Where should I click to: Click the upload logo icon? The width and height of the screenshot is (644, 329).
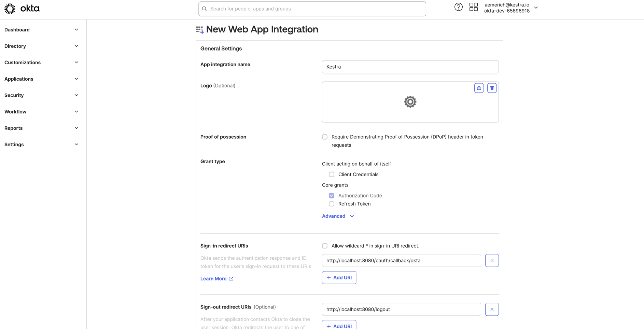coord(479,88)
